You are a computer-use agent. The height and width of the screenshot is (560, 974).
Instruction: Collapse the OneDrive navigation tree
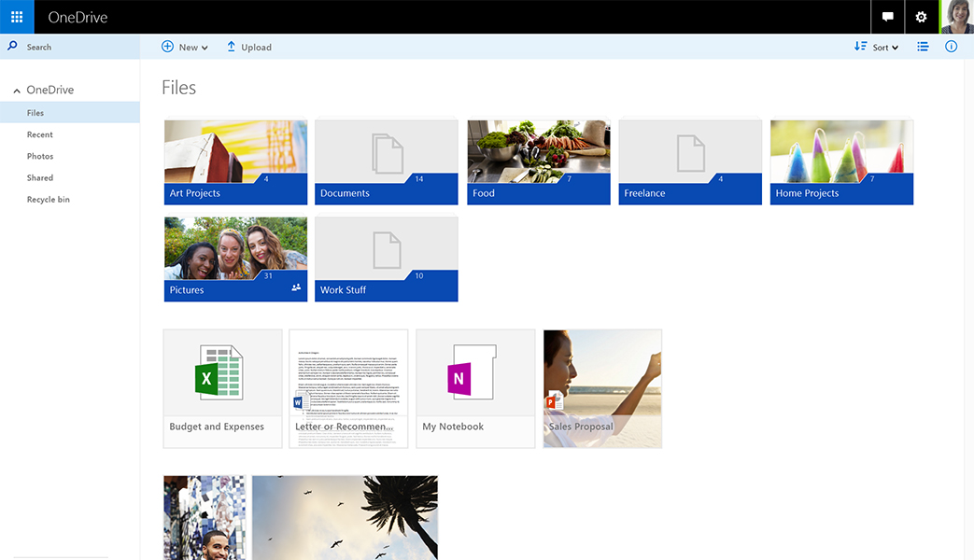coord(17,91)
